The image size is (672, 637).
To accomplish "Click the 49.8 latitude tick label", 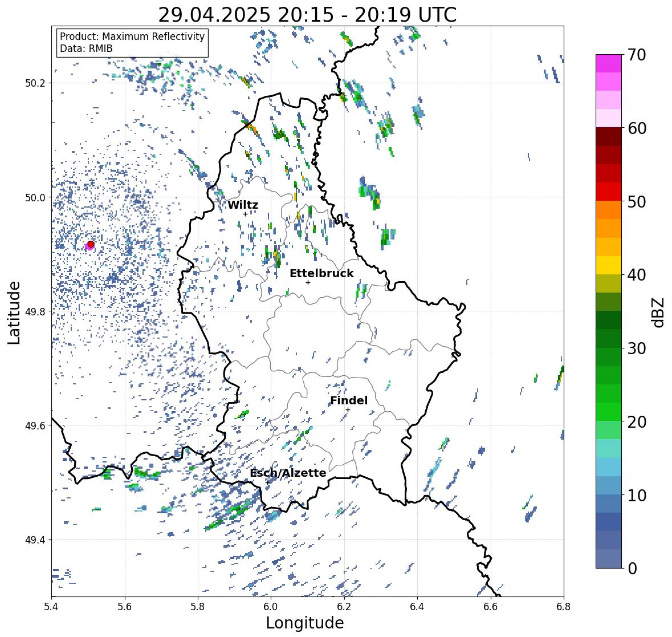I will pos(35,311).
